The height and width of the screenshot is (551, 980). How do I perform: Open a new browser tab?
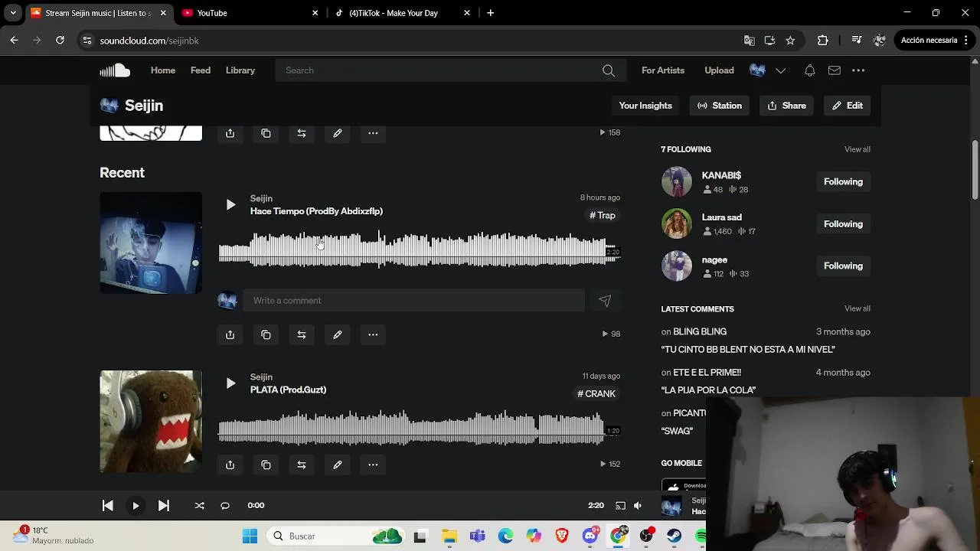(x=491, y=13)
